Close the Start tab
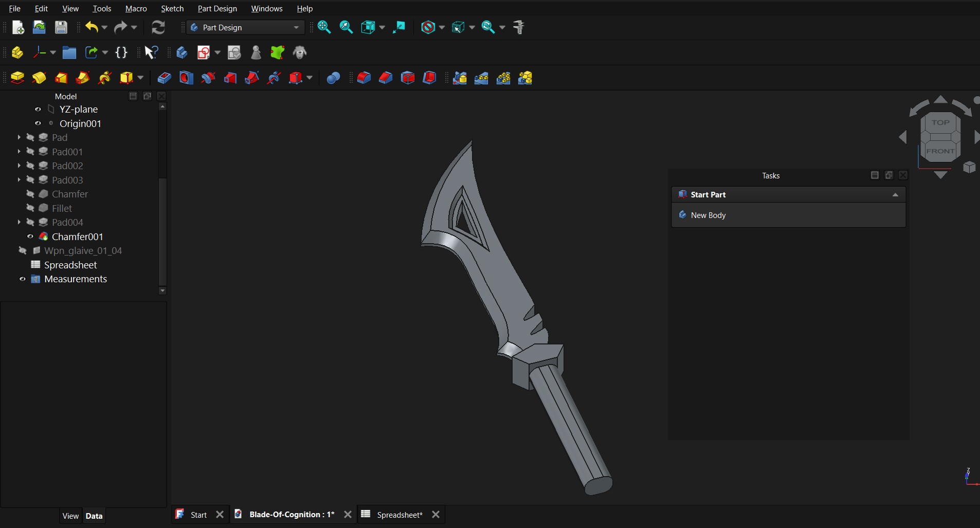 click(x=220, y=515)
